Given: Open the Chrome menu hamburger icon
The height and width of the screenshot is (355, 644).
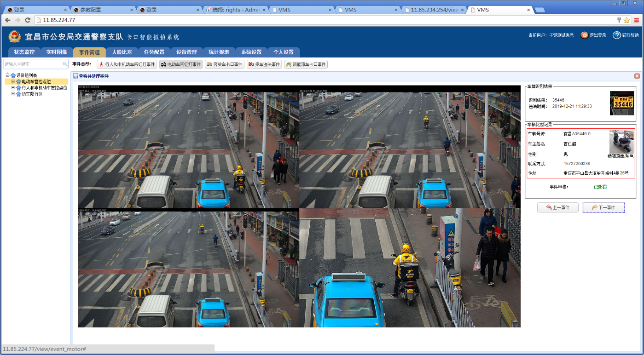Looking at the screenshot, I should (x=636, y=20).
